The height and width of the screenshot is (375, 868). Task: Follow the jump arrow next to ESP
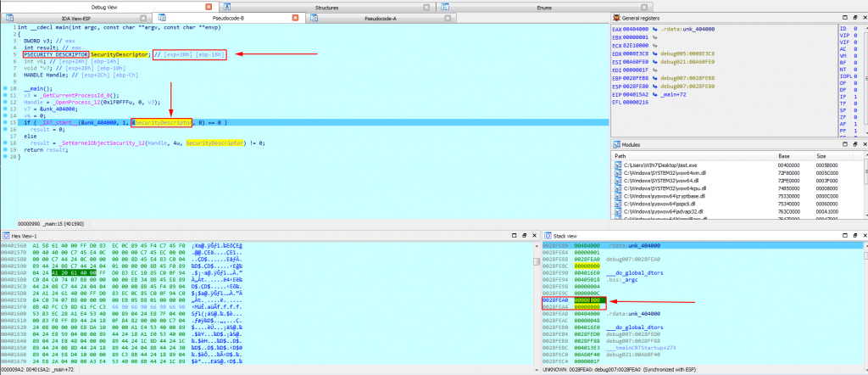point(655,87)
